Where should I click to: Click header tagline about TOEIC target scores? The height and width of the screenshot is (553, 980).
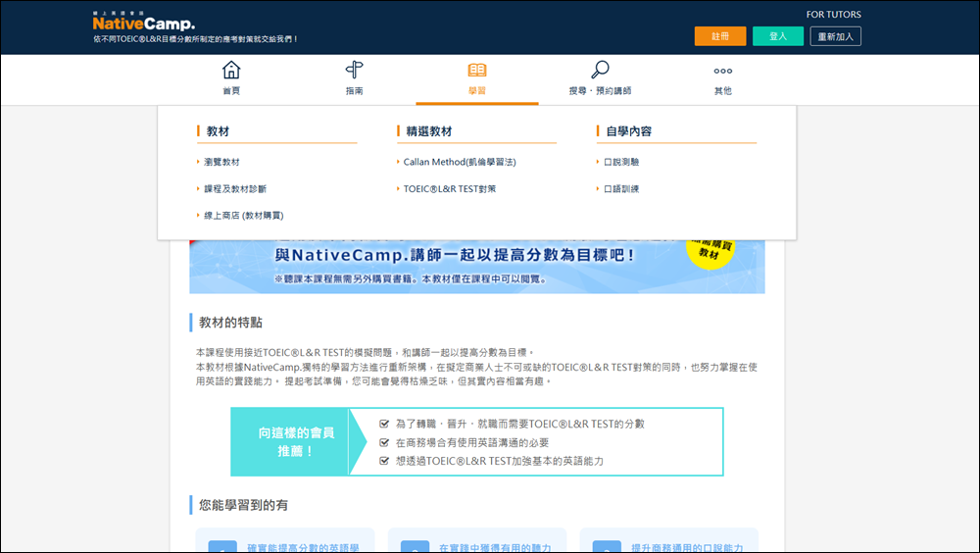(196, 39)
